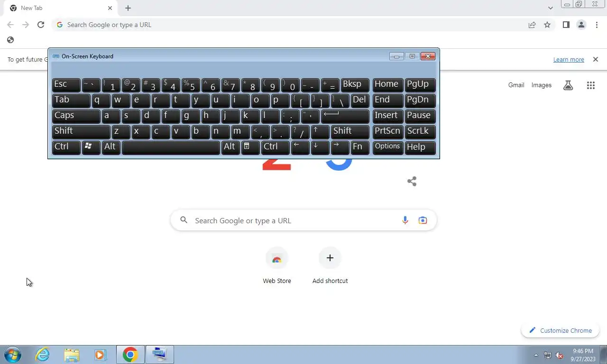This screenshot has height=364, width=607.
Task: Toggle the right Shift key
Action: (350, 132)
